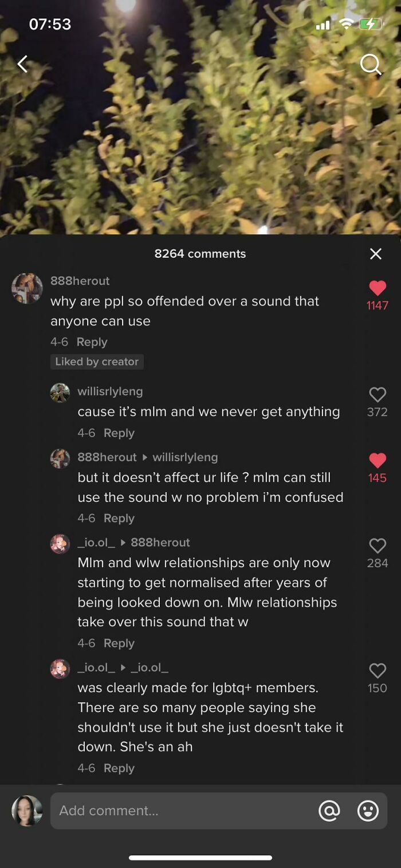The width and height of the screenshot is (401, 868).
Task: Tap the mention @ icon
Action: (x=329, y=811)
